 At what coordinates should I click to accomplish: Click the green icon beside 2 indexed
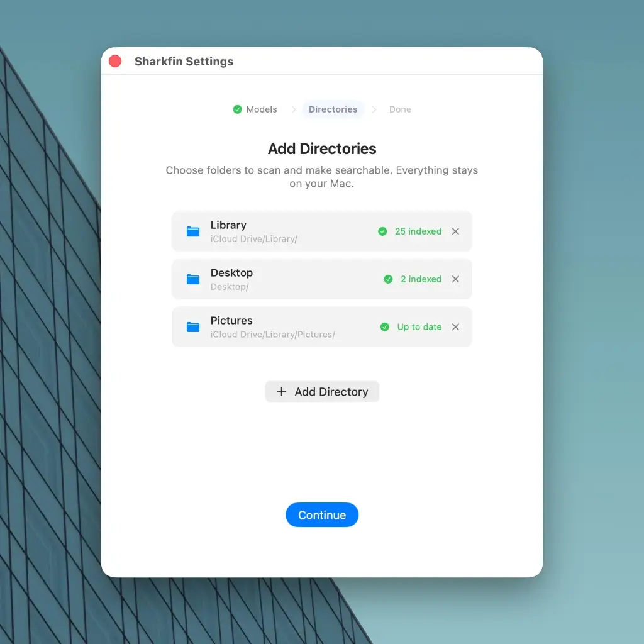(388, 279)
